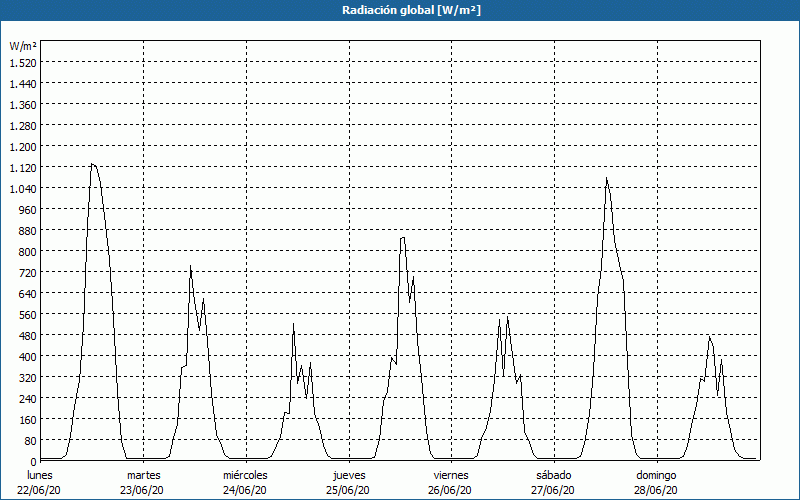Click the 'viernes' day label
Image resolution: width=800 pixels, height=500 pixels.
click(x=451, y=476)
